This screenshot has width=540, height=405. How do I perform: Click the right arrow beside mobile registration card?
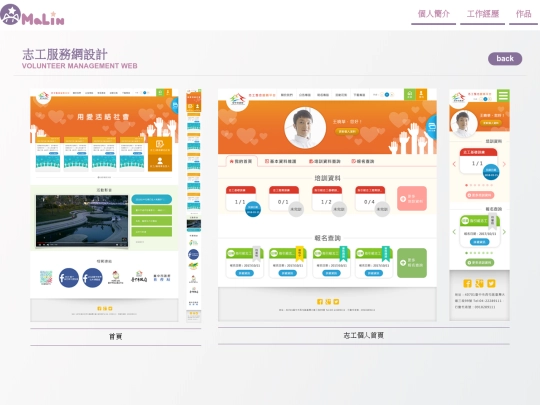(504, 232)
